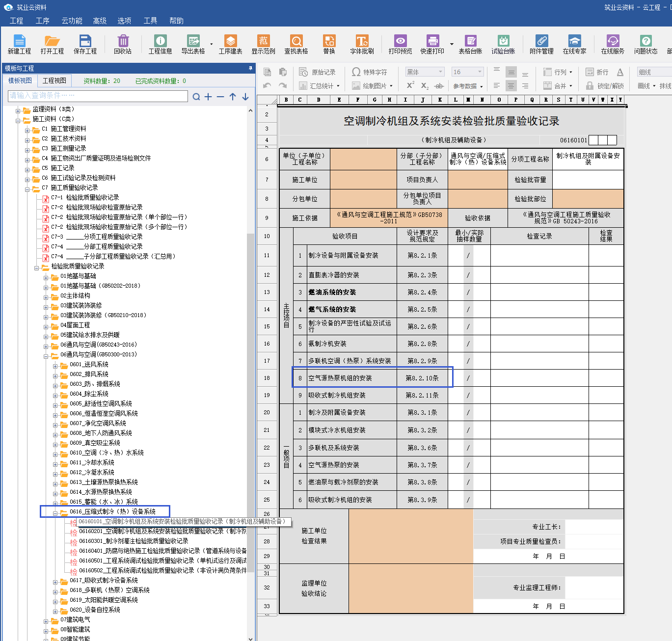Open 工序建表 tool

[231, 44]
